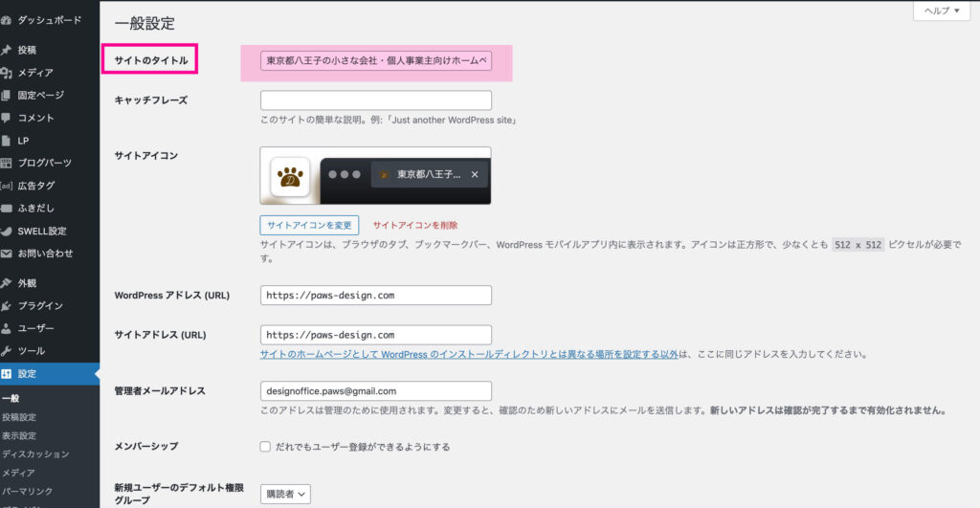Enable だれでもユーザー登録ができるようにする checkbox
The width and height of the screenshot is (980, 508).
(x=265, y=447)
